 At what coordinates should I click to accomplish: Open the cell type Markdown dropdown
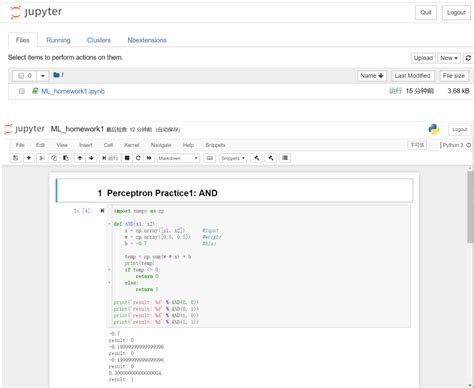click(x=178, y=158)
